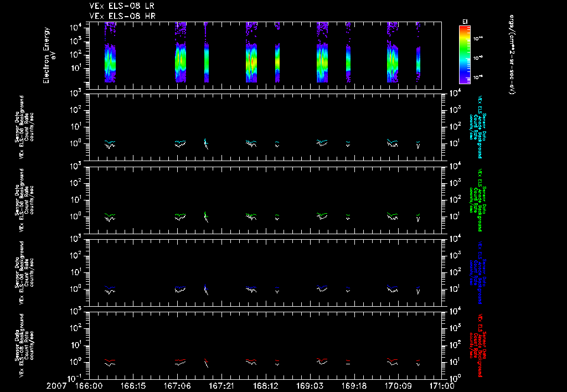Click the "167:06" time axis label
Image resolution: width=567 pixels, height=392 pixels.
click(177, 386)
